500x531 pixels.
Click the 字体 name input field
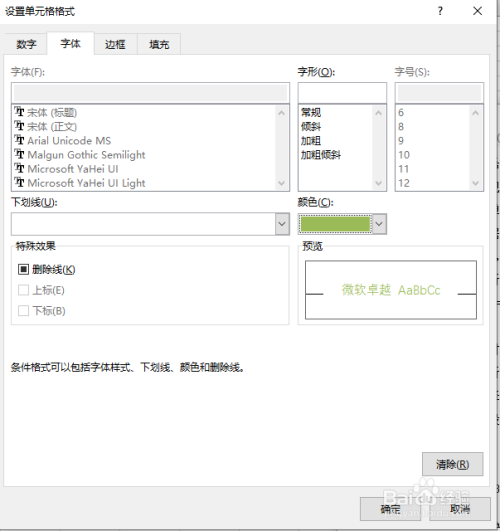click(x=150, y=92)
